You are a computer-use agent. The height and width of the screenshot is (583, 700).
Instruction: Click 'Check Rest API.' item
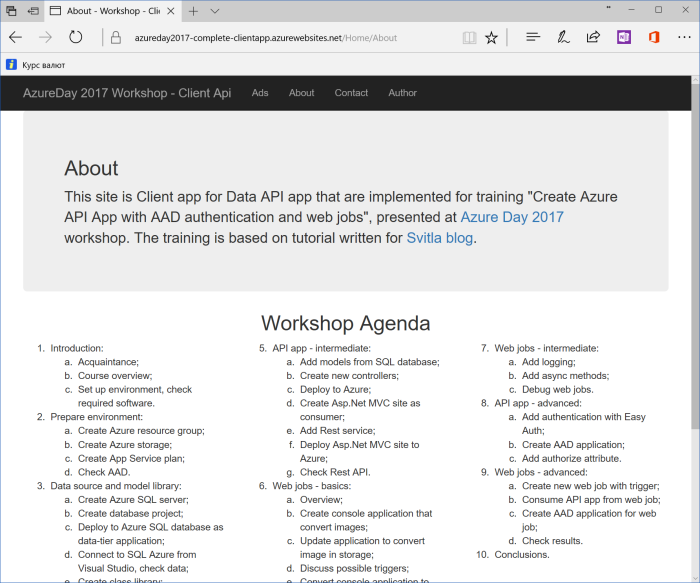tap(335, 472)
